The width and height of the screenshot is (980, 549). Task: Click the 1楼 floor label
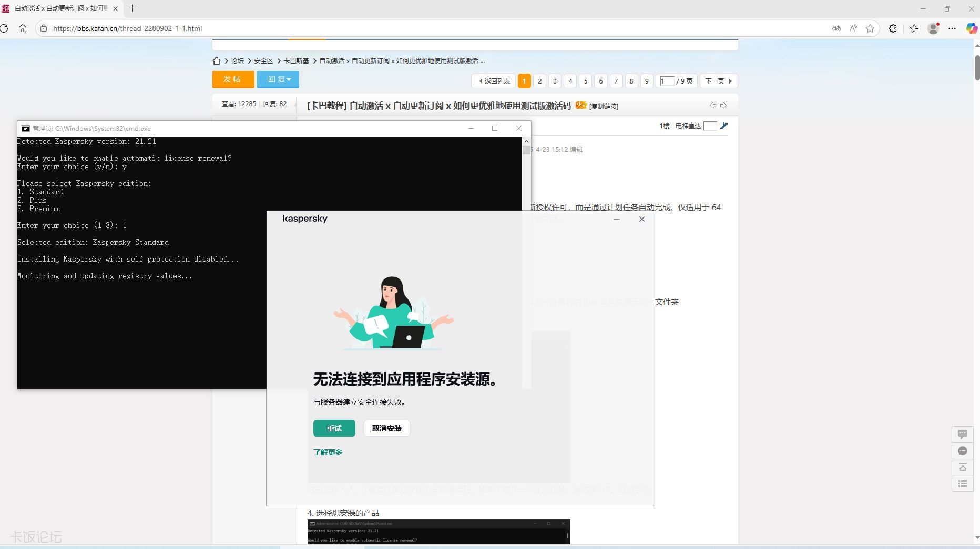665,126
